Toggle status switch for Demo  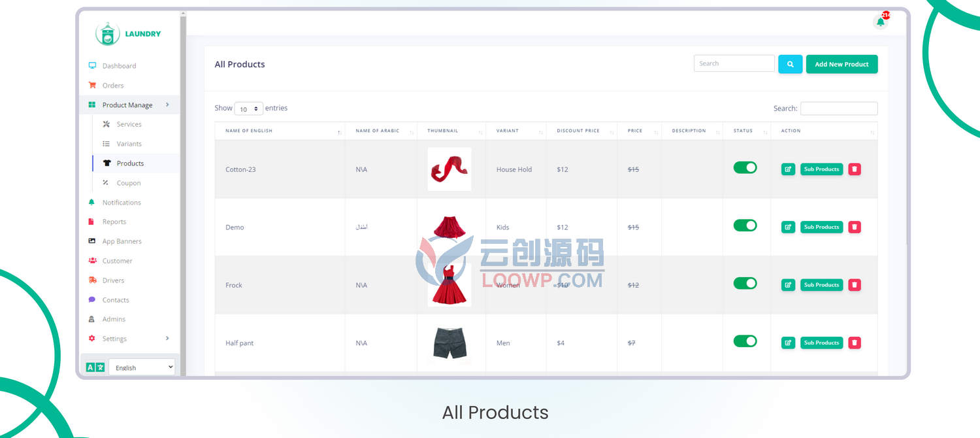[745, 225]
